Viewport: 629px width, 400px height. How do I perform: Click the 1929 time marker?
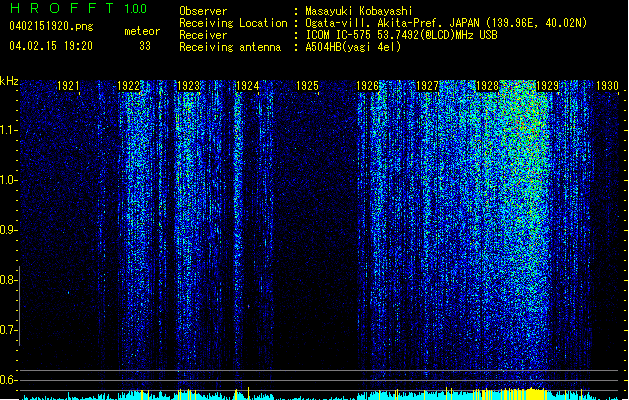coord(547,86)
